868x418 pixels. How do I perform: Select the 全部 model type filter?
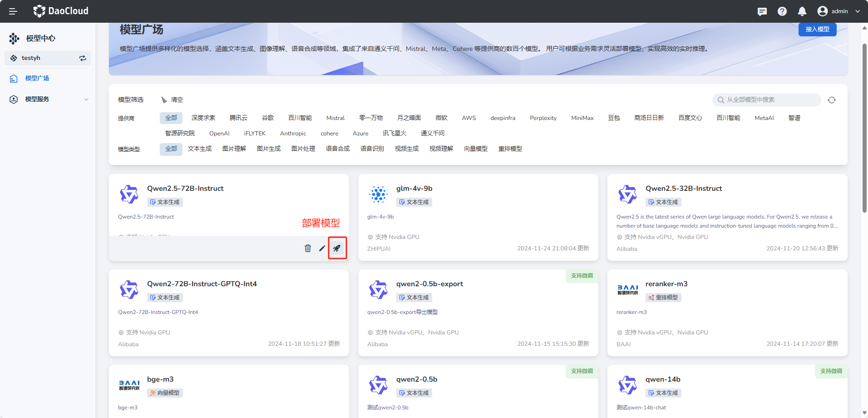pyautogui.click(x=171, y=149)
